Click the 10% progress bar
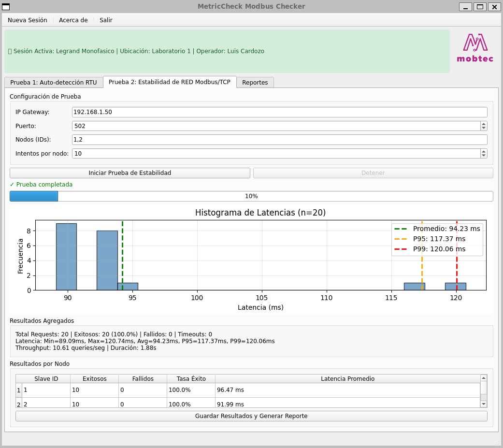 coord(251,196)
